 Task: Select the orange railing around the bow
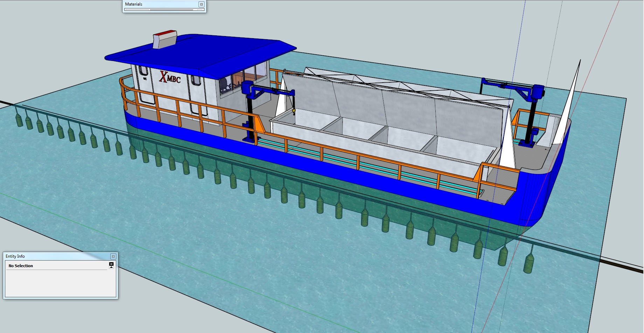coord(126,88)
